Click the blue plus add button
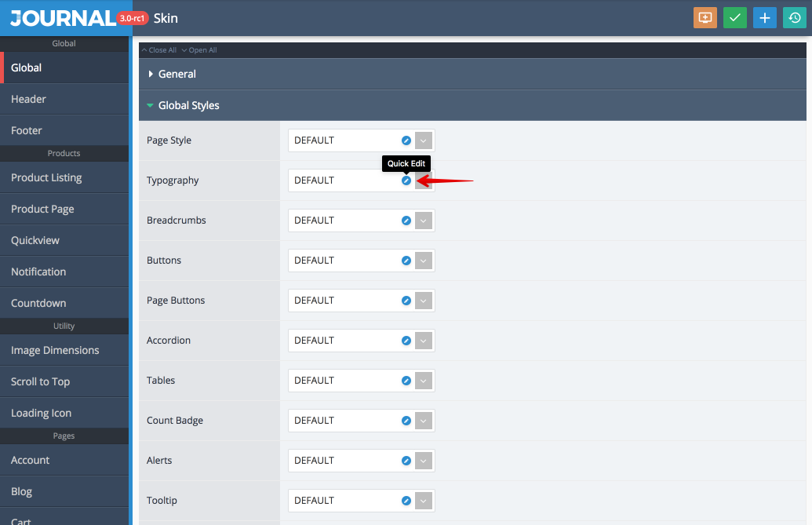The image size is (812, 525). coord(764,17)
